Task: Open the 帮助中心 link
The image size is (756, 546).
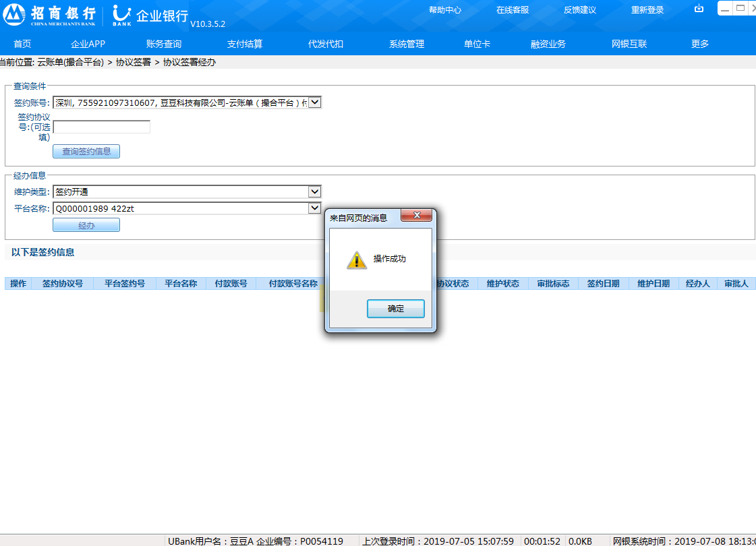Action: (445, 10)
